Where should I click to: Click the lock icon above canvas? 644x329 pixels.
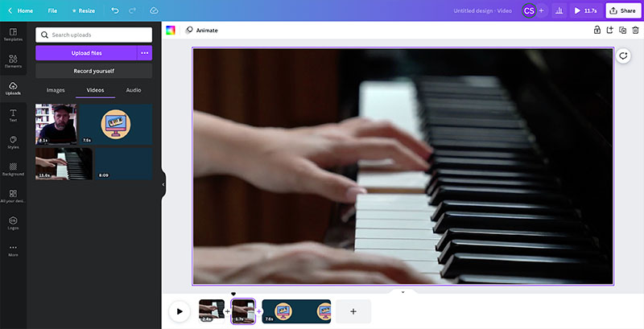597,30
